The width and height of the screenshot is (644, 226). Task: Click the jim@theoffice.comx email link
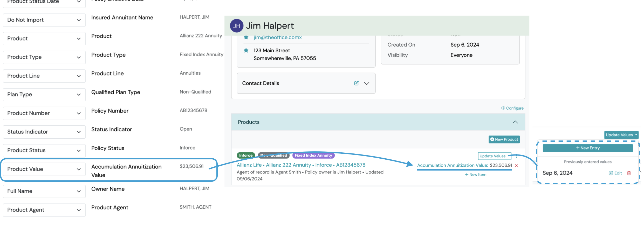pyautogui.click(x=278, y=37)
